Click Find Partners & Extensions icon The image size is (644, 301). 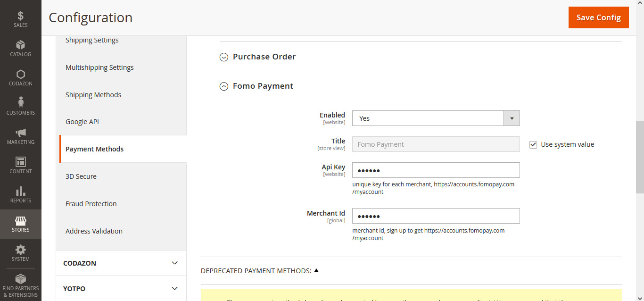click(x=20, y=279)
